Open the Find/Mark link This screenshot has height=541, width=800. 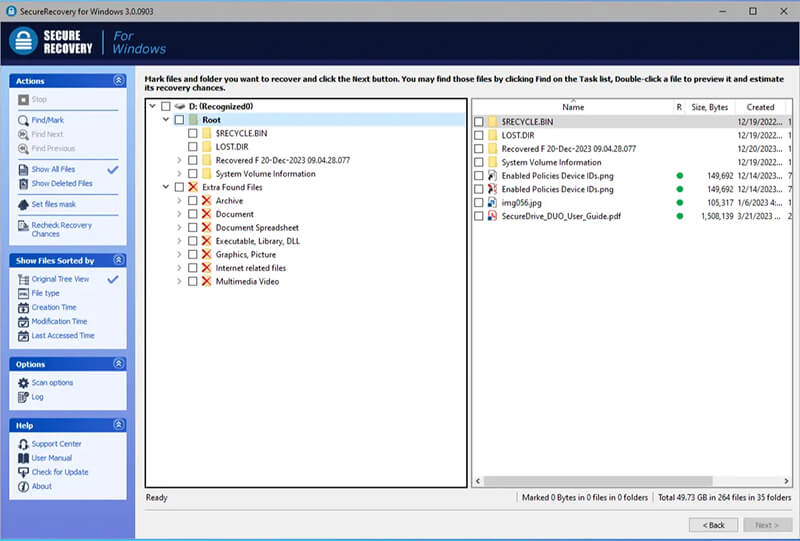(47, 120)
